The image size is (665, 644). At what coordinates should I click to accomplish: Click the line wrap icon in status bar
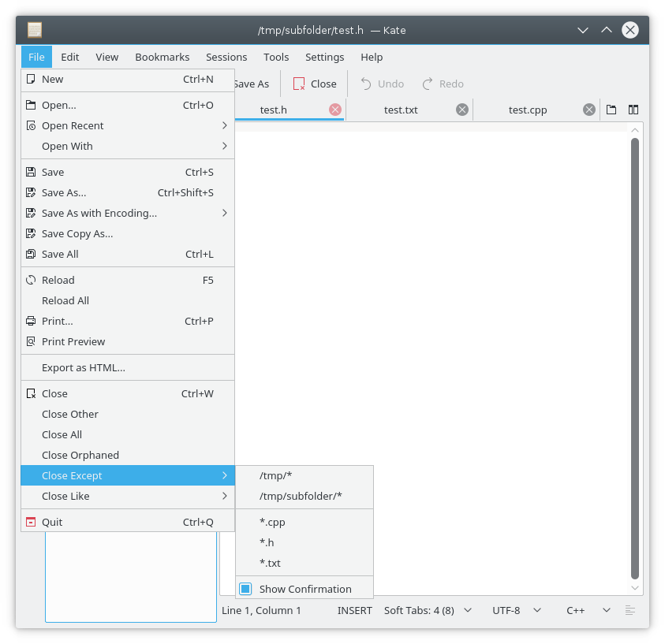click(x=630, y=611)
